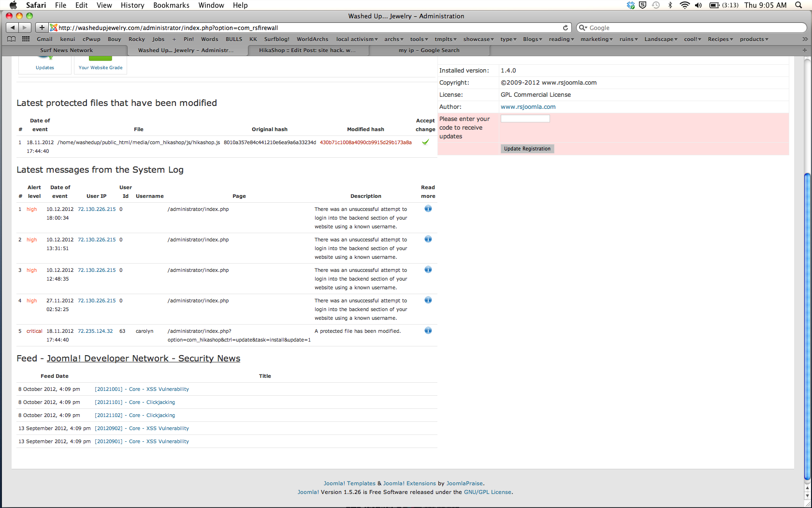Open read more info icon for critical carolyn event

click(x=428, y=330)
